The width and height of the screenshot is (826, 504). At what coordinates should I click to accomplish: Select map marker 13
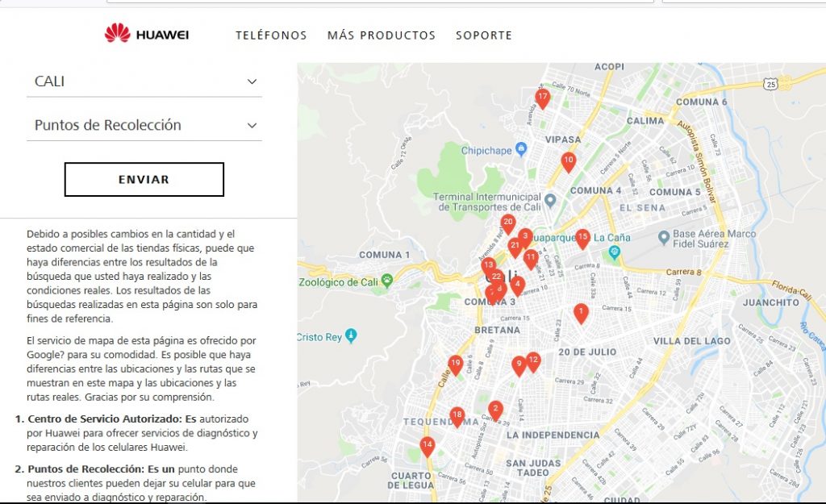488,266
